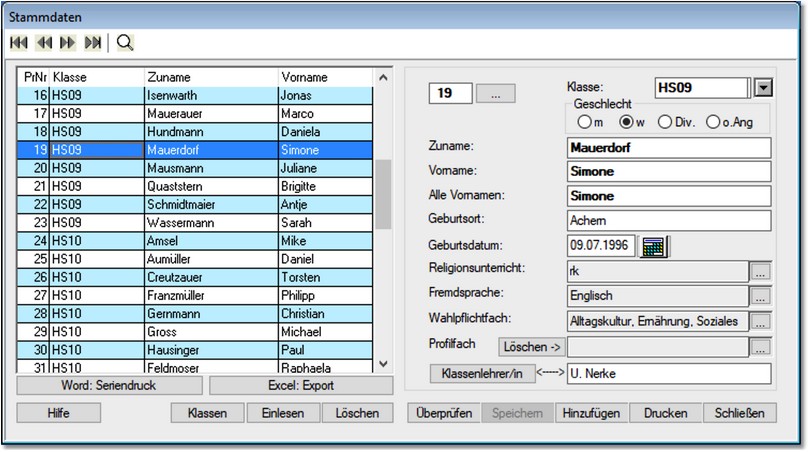Open Hilfe

point(58,413)
